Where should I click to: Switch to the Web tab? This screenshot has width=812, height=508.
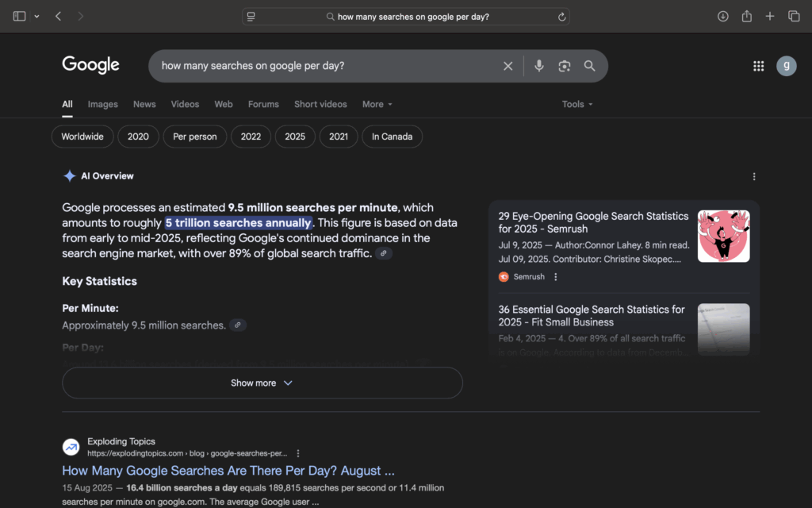[x=223, y=104]
